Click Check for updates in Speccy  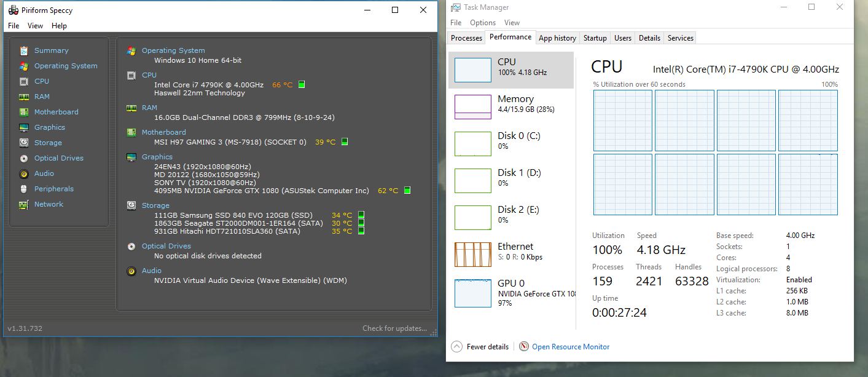click(394, 328)
